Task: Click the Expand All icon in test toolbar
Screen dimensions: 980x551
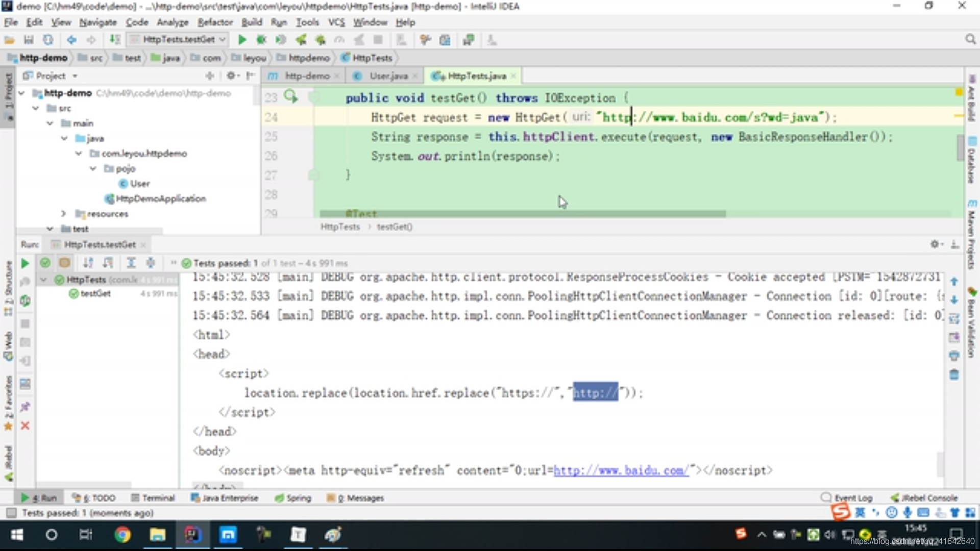Action: [x=131, y=263]
